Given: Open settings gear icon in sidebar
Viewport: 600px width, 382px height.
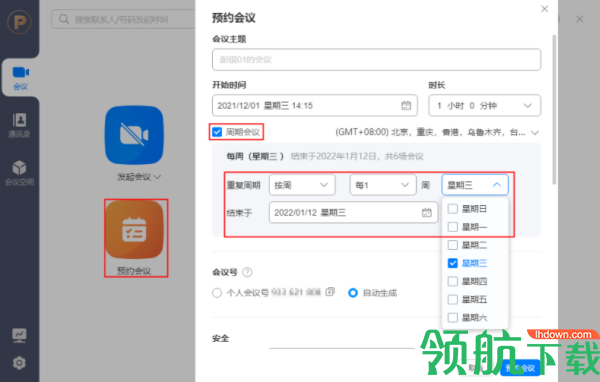Looking at the screenshot, I should (19, 362).
